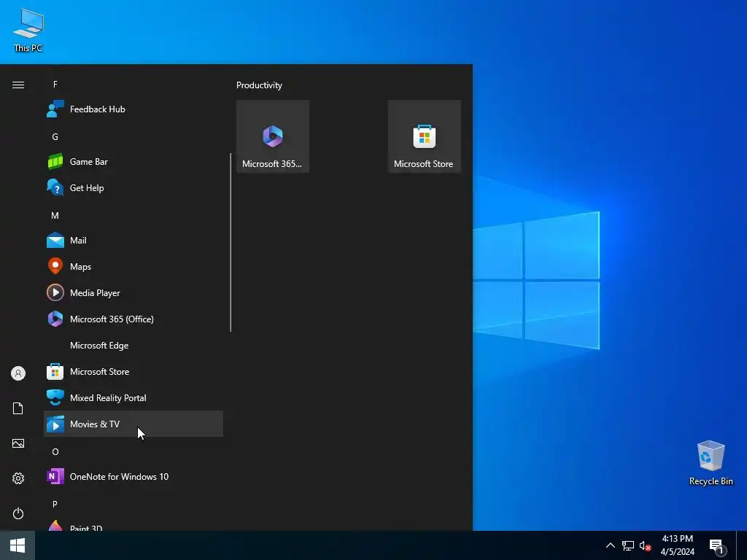747x560 pixels.
Task: Open Settings gear in the Start sidebar
Action: [18, 478]
